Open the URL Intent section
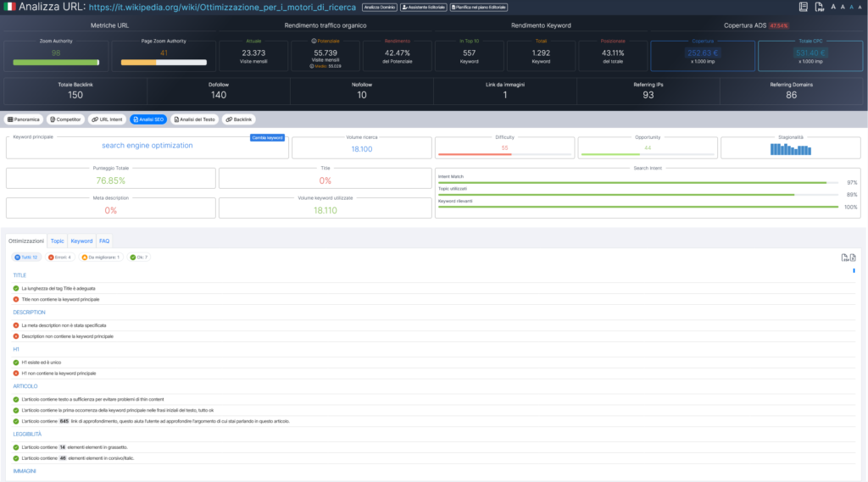868x482 pixels. (x=107, y=119)
